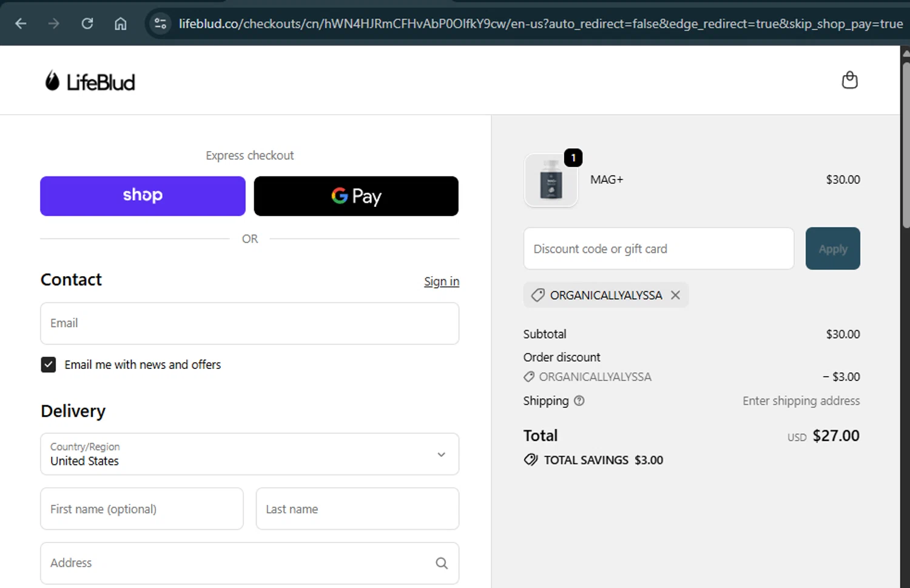Click the address search magnifier icon

[x=442, y=563]
